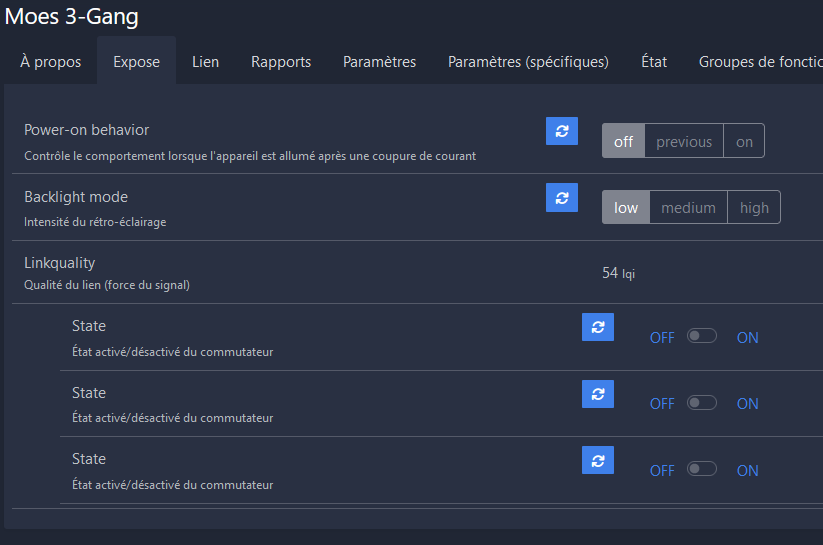The image size is (823, 545).
Task: Go to the Paramètres tab
Action: 379,61
